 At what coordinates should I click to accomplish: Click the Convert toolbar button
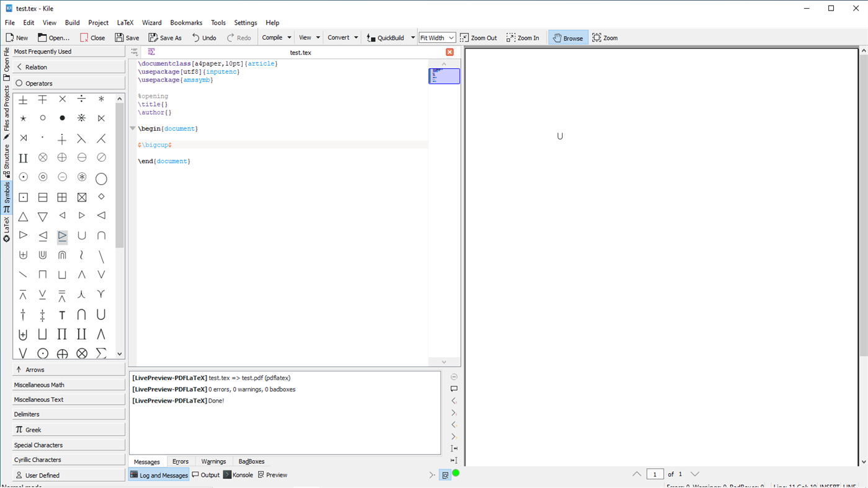(338, 37)
